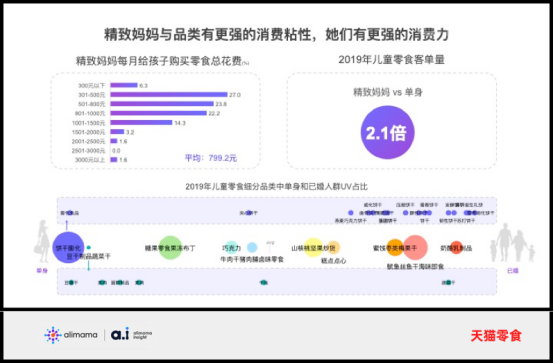Select the large blue 饼干膨化 bubble
The width and height of the screenshot is (554, 364).
(x=69, y=248)
